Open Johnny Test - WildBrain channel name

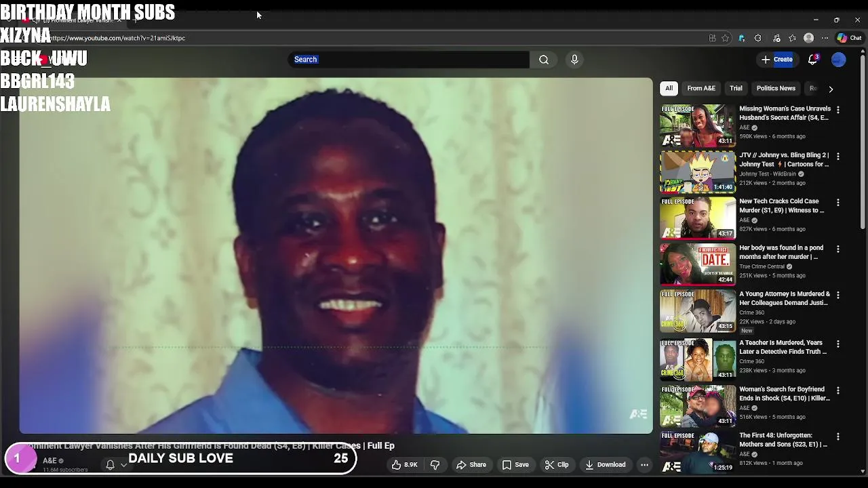click(768, 174)
